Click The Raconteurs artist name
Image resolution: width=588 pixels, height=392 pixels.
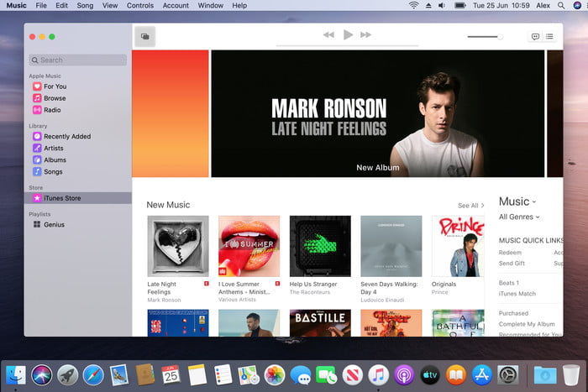(310, 292)
